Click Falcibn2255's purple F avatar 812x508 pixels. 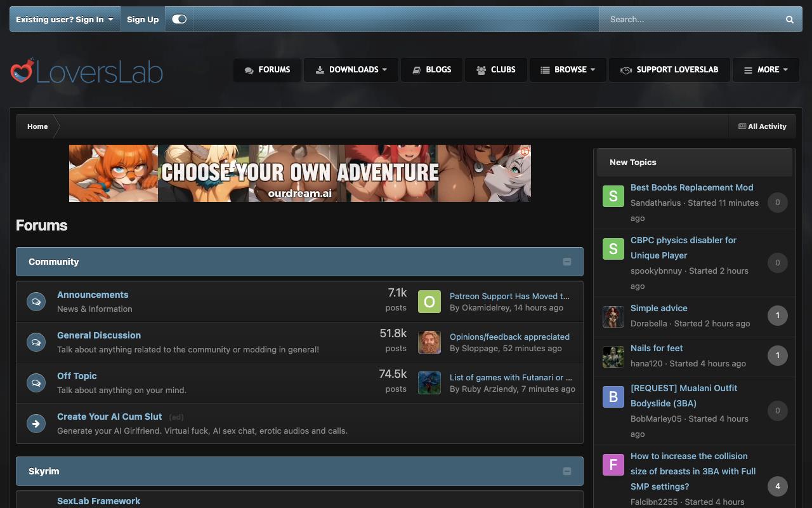click(613, 465)
